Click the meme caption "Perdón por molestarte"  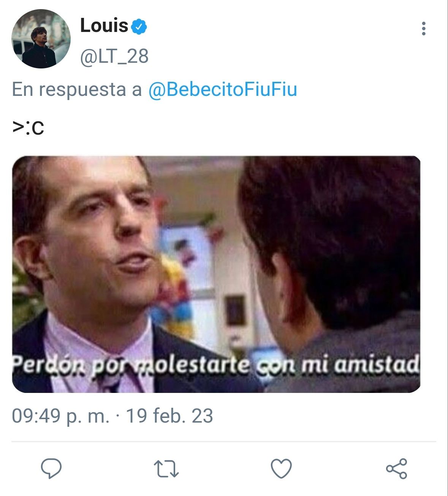click(131, 365)
